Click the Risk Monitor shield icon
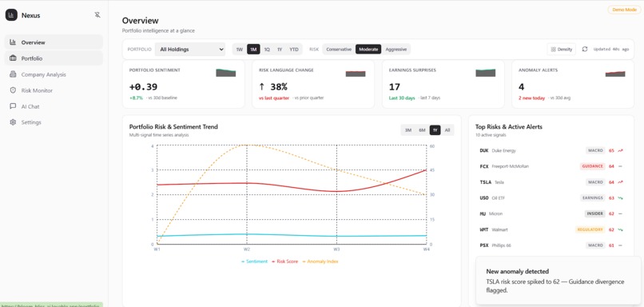Viewport: 644px width, 307px height. pos(13,90)
